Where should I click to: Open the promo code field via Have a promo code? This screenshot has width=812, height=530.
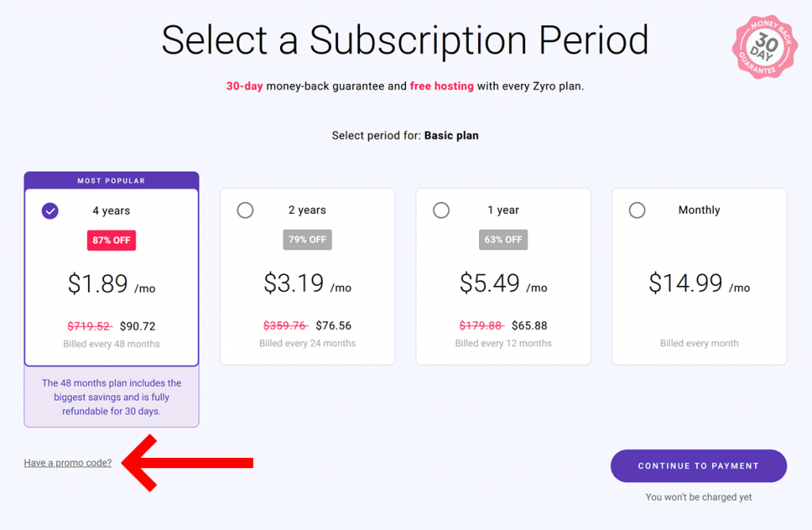tap(67, 462)
